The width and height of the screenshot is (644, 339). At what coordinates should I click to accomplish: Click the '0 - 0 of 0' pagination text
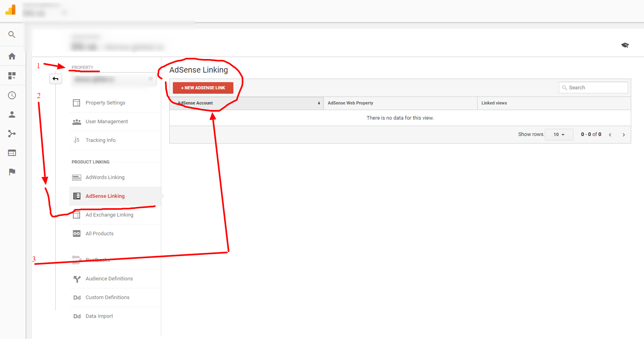pos(591,134)
